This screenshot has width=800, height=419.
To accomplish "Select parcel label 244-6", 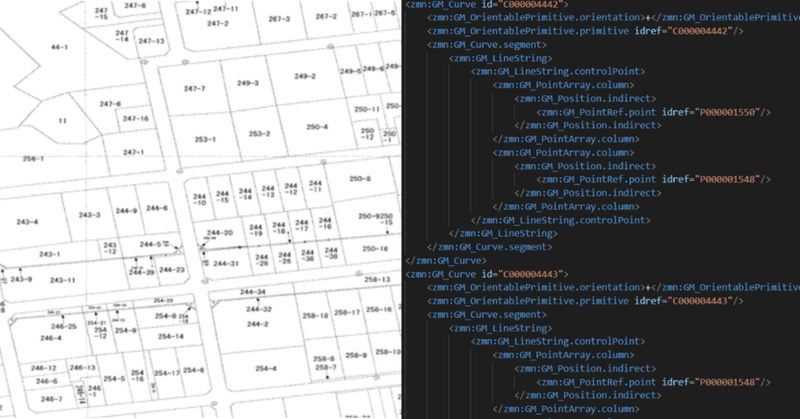I will click(x=157, y=208).
